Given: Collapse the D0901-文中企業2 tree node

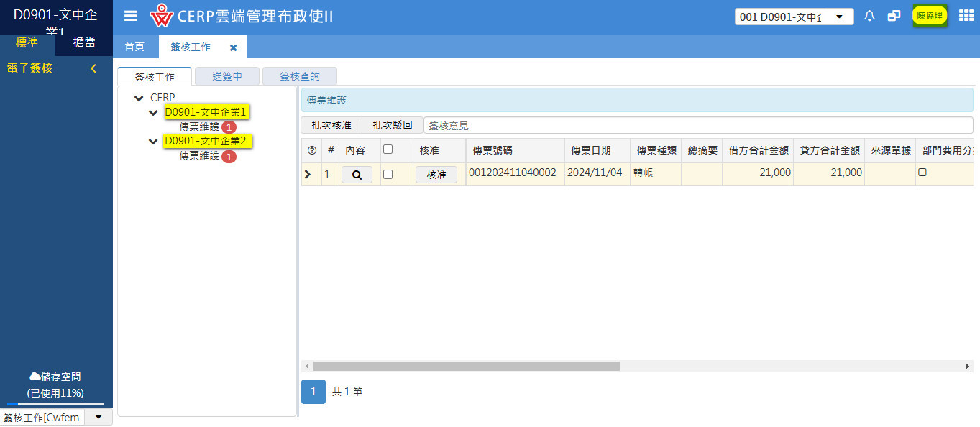Looking at the screenshot, I should coord(153,142).
